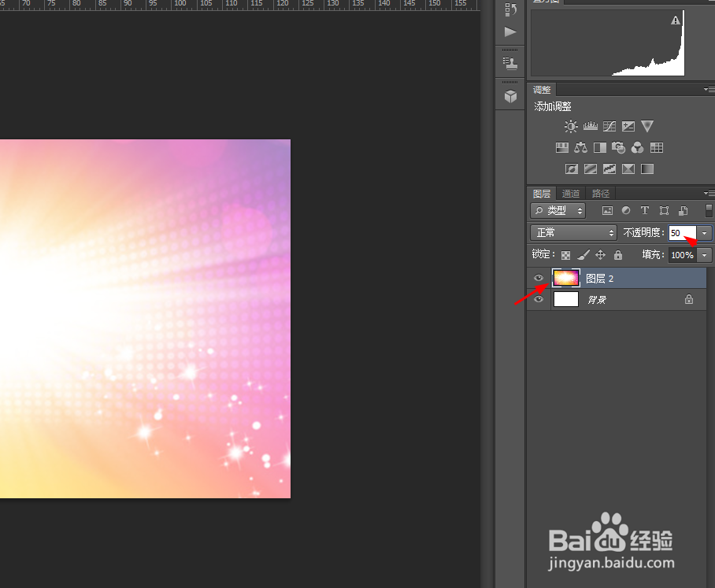
Task: Select the 调整 panel tab
Action: coord(542,90)
